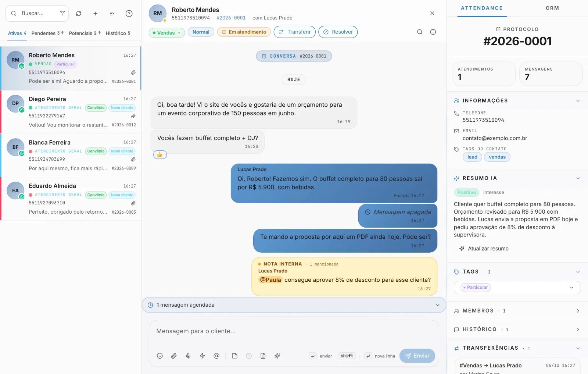Open the Histórico tab in conversation list

[x=118, y=33]
